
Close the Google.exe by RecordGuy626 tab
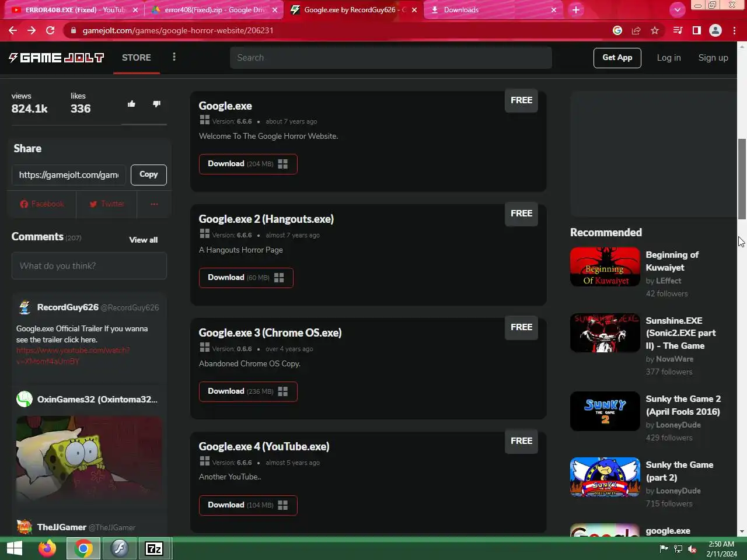tap(414, 10)
